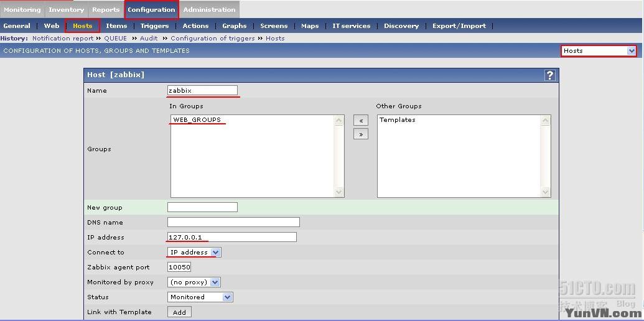This screenshot has height=321, width=644.
Task: Select the Hosts submenu item
Action: pyautogui.click(x=83, y=26)
